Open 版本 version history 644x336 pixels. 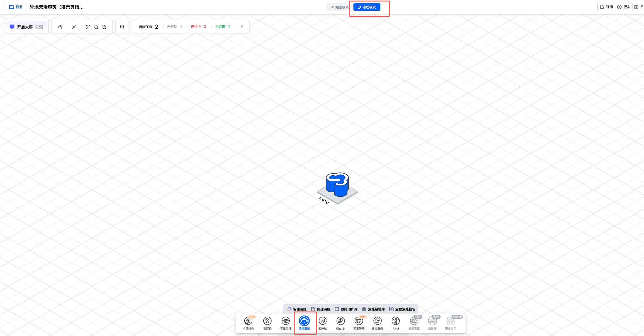pyautogui.click(x=624, y=7)
